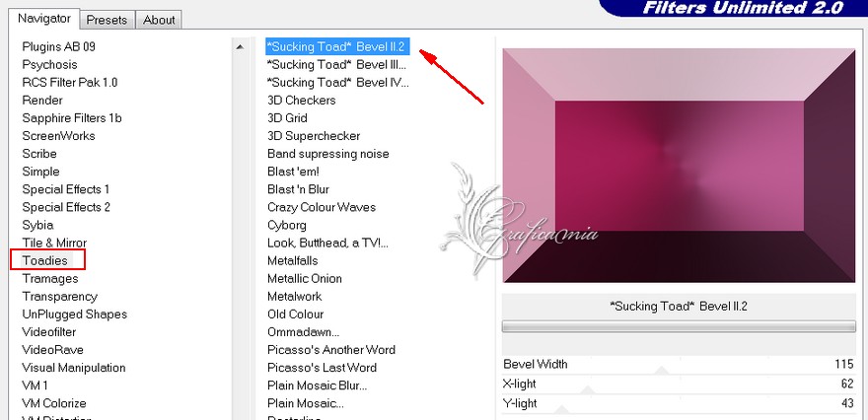Image resolution: width=868 pixels, height=420 pixels.
Task: Select UnPlugged Shapes category
Action: click(x=75, y=314)
